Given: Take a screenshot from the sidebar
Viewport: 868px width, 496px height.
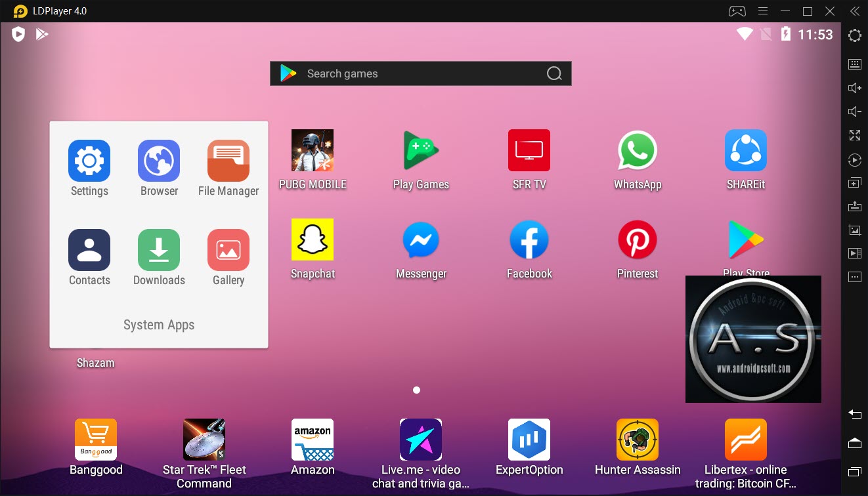Looking at the screenshot, I should [x=855, y=230].
